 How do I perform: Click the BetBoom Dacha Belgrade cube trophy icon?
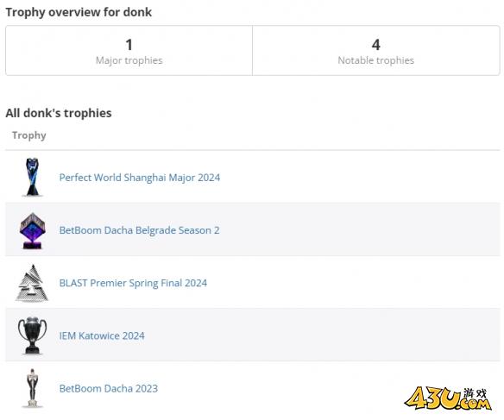(32, 230)
